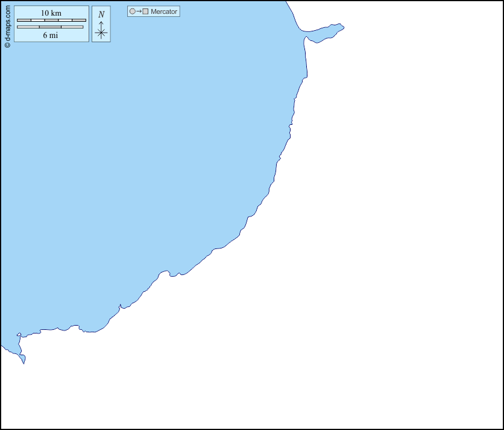Click the square icon beside Mercator
The image size is (504, 430).
coord(145,11)
